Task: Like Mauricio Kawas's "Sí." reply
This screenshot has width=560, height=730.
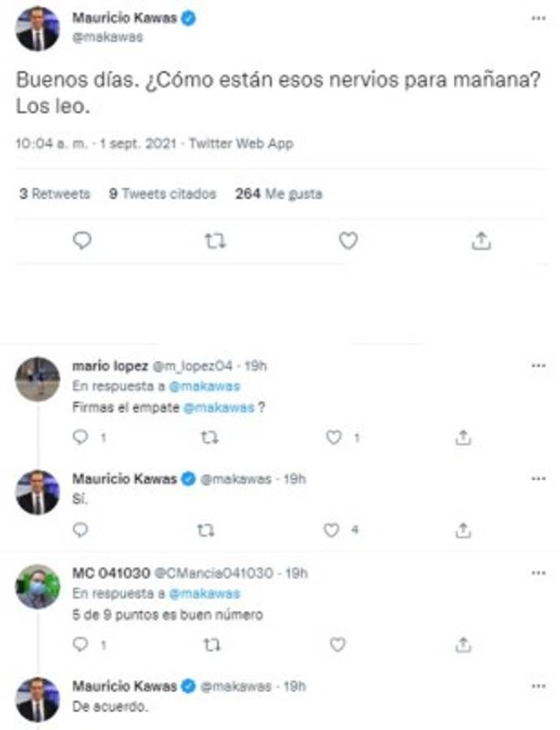Action: 331,530
